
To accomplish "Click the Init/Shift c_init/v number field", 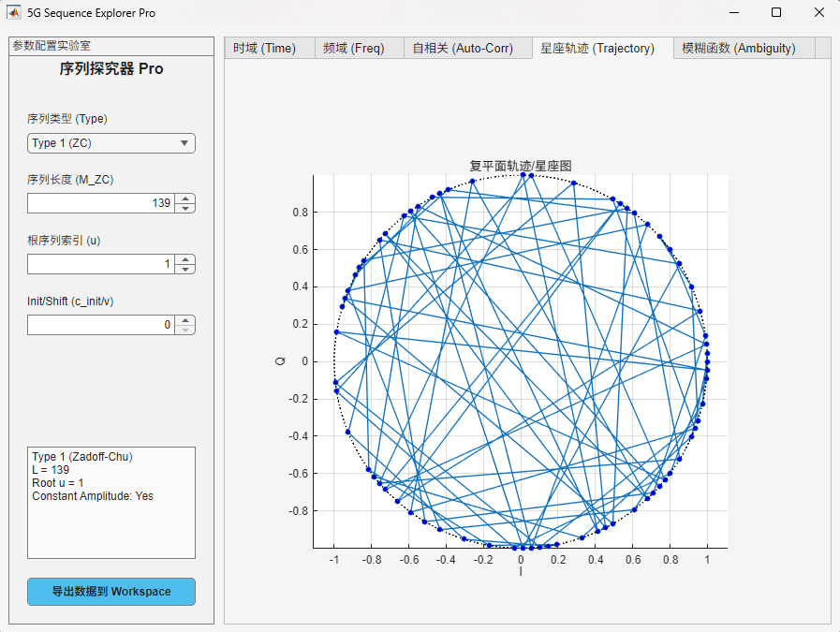I will 101,325.
